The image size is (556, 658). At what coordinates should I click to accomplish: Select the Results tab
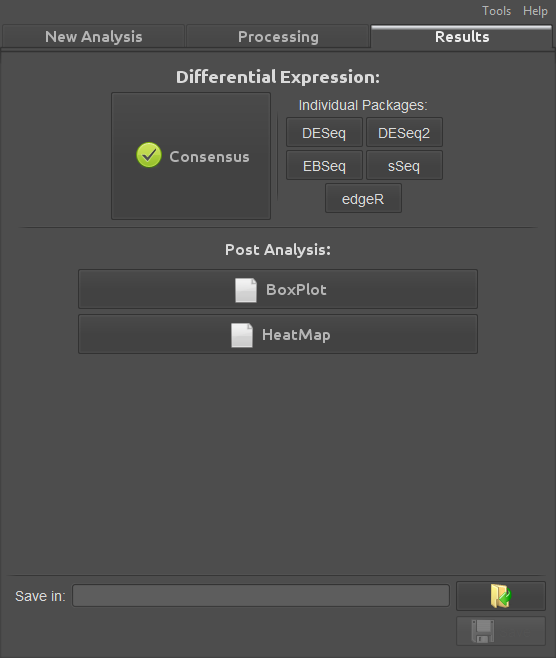point(462,37)
